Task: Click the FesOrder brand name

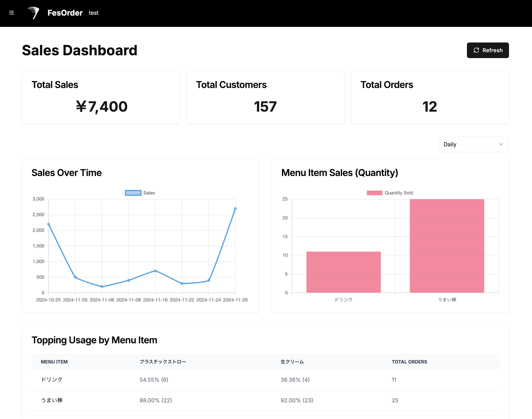Action: (65, 13)
